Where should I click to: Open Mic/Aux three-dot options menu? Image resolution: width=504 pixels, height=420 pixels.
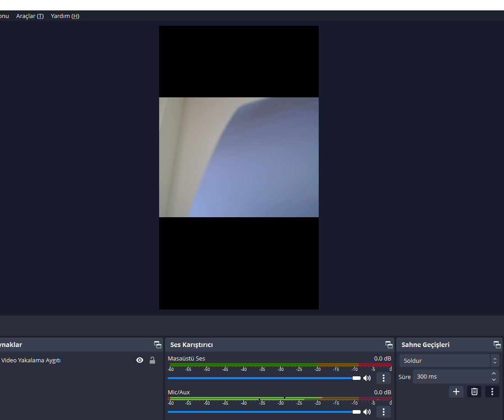click(384, 412)
